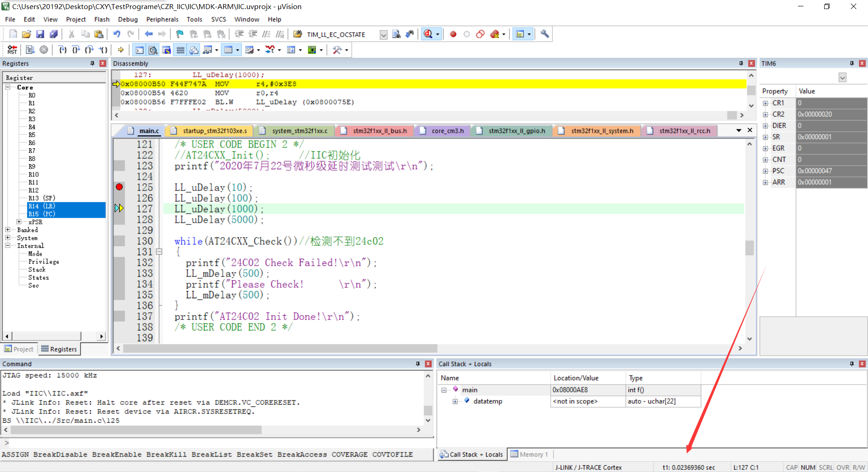The height and width of the screenshot is (472, 868).
Task: Show next statement yellow arrow
Action: (121, 50)
